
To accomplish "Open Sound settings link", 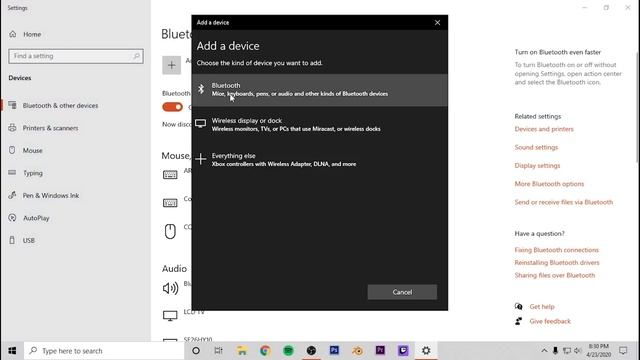I will (x=536, y=147).
